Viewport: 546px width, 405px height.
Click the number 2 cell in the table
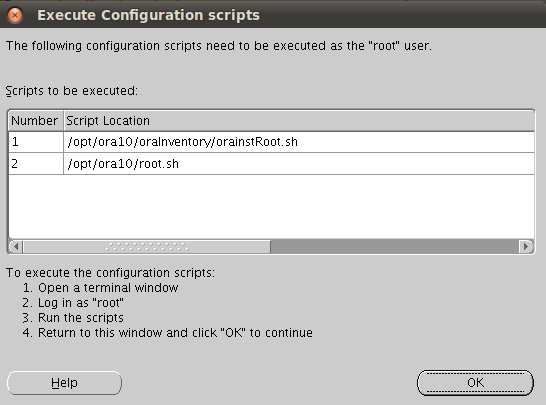(x=36, y=164)
